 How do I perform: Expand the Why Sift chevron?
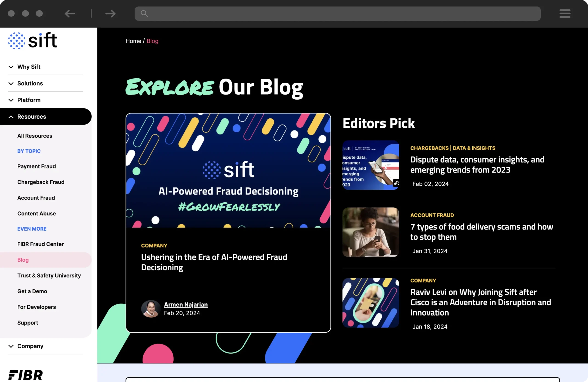[11, 67]
